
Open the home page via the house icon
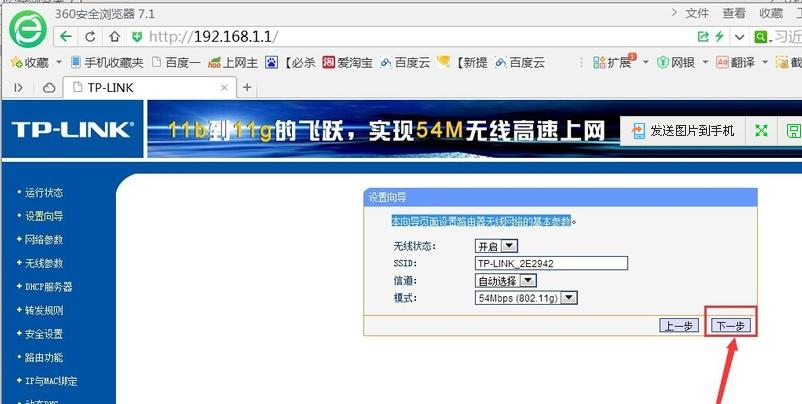click(x=115, y=36)
